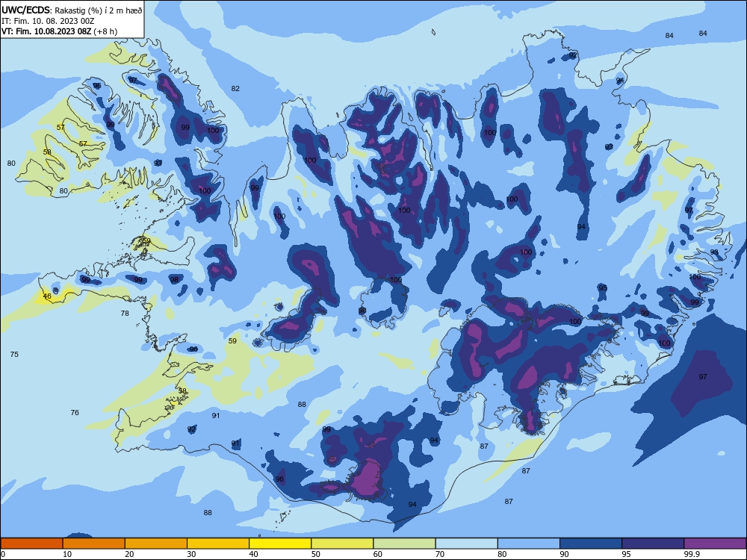
Task: Click the 'Rakastig (%) í 2 m hæð' label
Action: coord(99,10)
